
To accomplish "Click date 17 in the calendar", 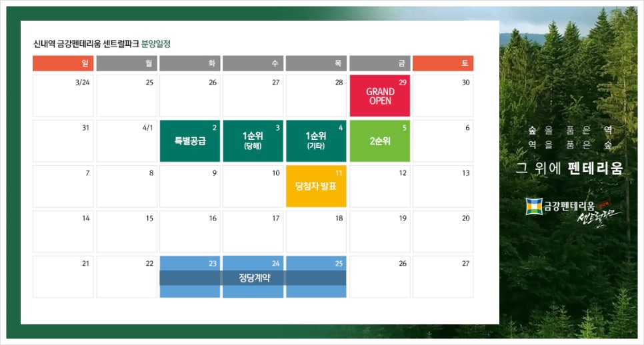I will tap(253, 231).
